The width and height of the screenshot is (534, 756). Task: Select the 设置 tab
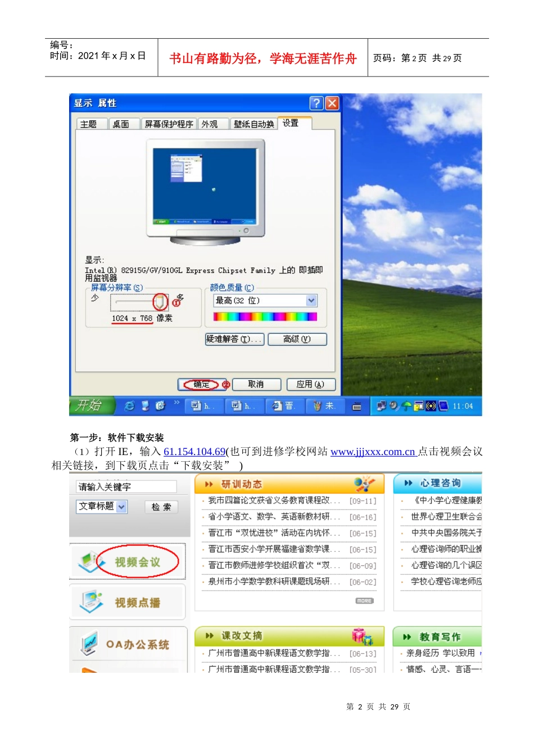[295, 123]
